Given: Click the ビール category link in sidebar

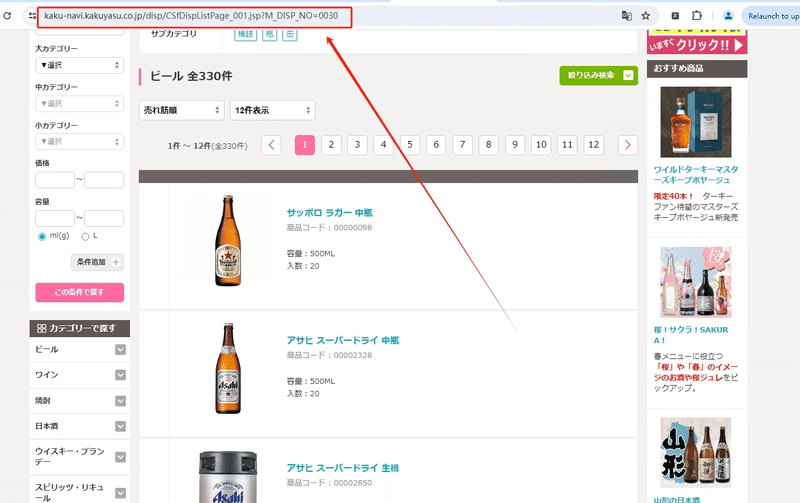Looking at the screenshot, I should click(46, 349).
